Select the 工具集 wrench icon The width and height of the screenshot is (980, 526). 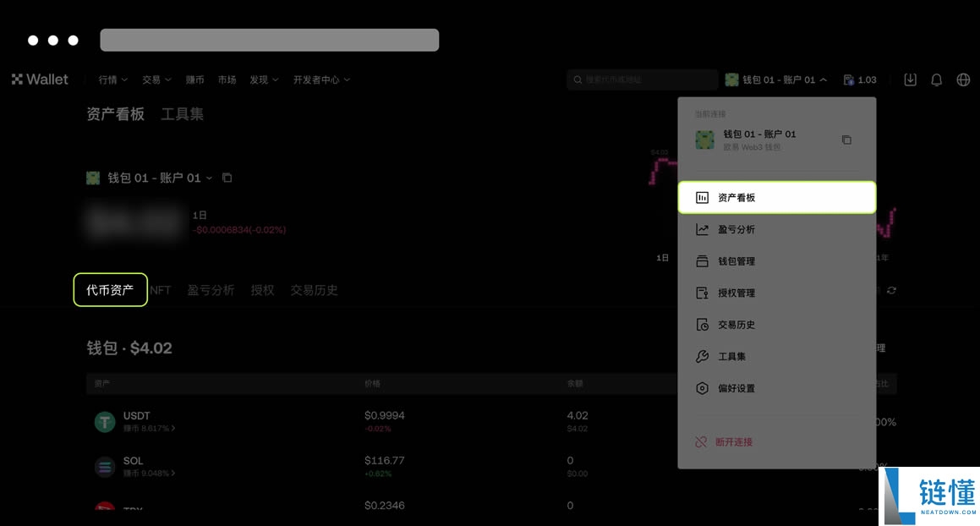pos(702,356)
